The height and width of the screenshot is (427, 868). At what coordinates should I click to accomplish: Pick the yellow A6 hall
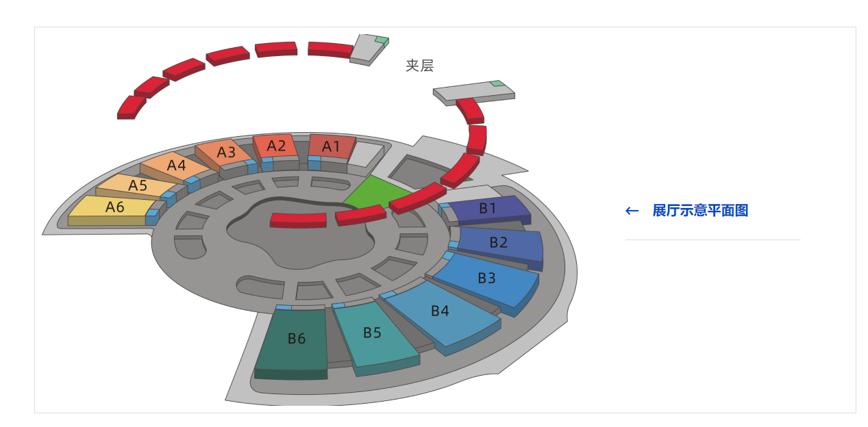(114, 207)
